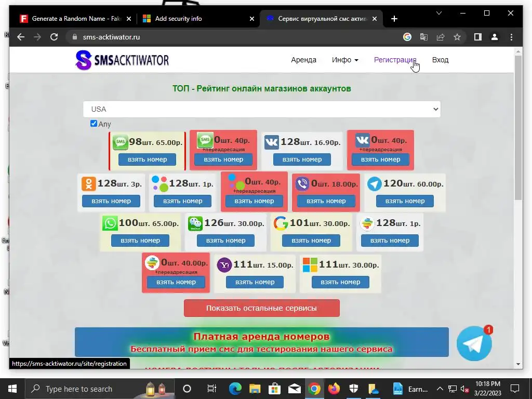Open Mail app from taskbar
Viewport: 532px width, 399px height.
[294, 389]
